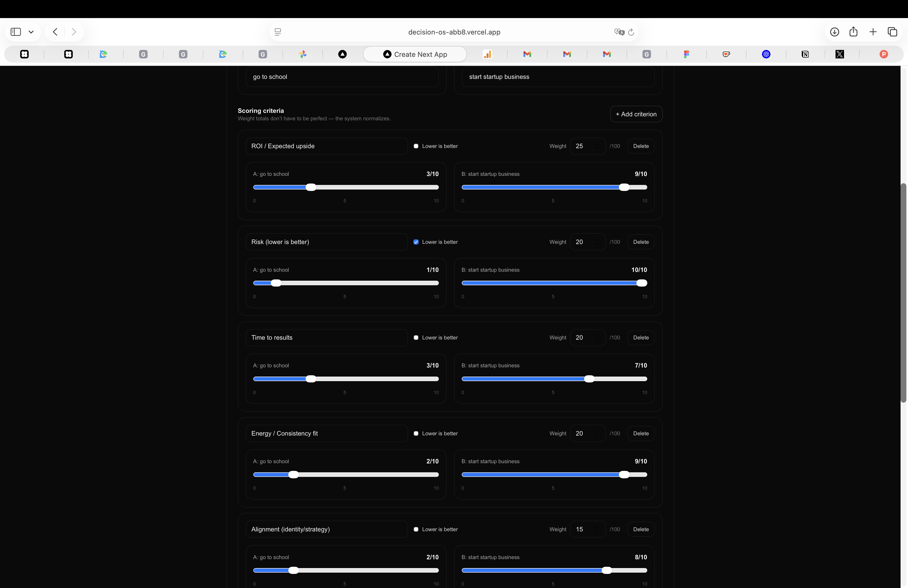Open the sidebar tab group dropdown chevron
The width and height of the screenshot is (908, 588).
tap(31, 32)
